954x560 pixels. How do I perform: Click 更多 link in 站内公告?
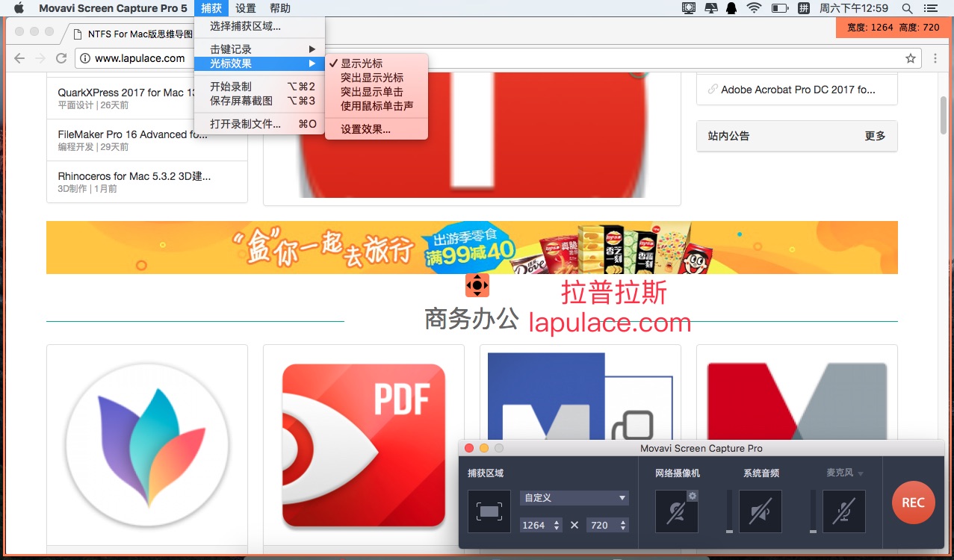pos(875,136)
